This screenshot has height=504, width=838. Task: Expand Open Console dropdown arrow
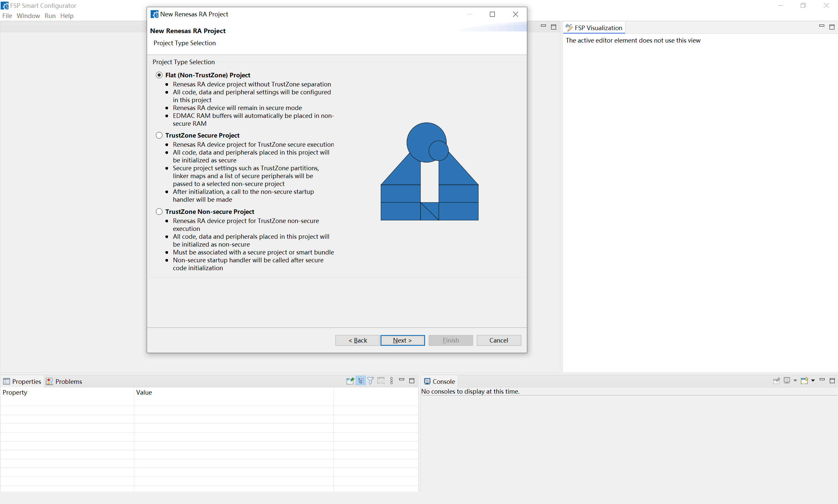pyautogui.click(x=813, y=381)
